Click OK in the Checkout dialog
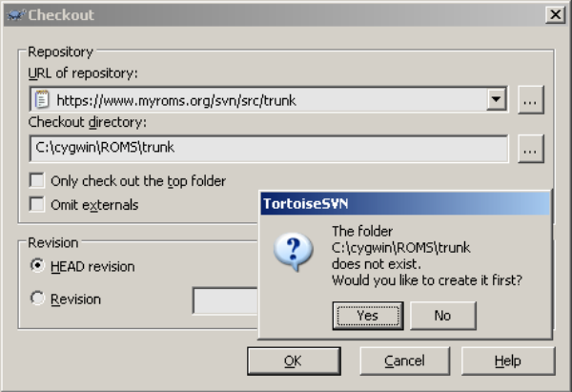Image resolution: width=572 pixels, height=392 pixels. coord(294,361)
